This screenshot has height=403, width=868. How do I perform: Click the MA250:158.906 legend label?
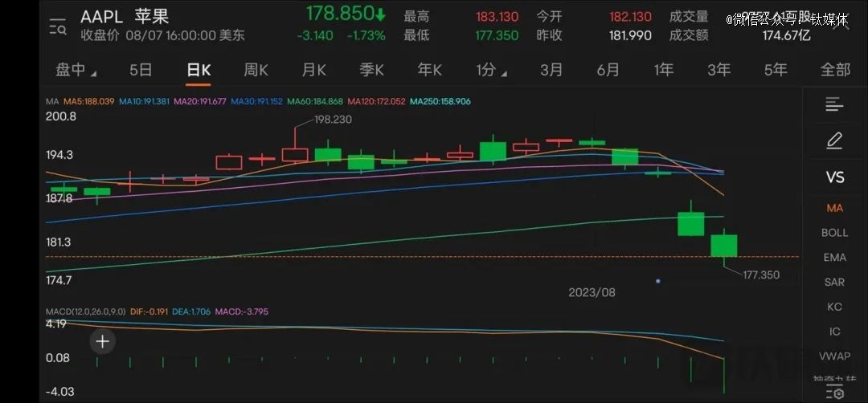[440, 102]
